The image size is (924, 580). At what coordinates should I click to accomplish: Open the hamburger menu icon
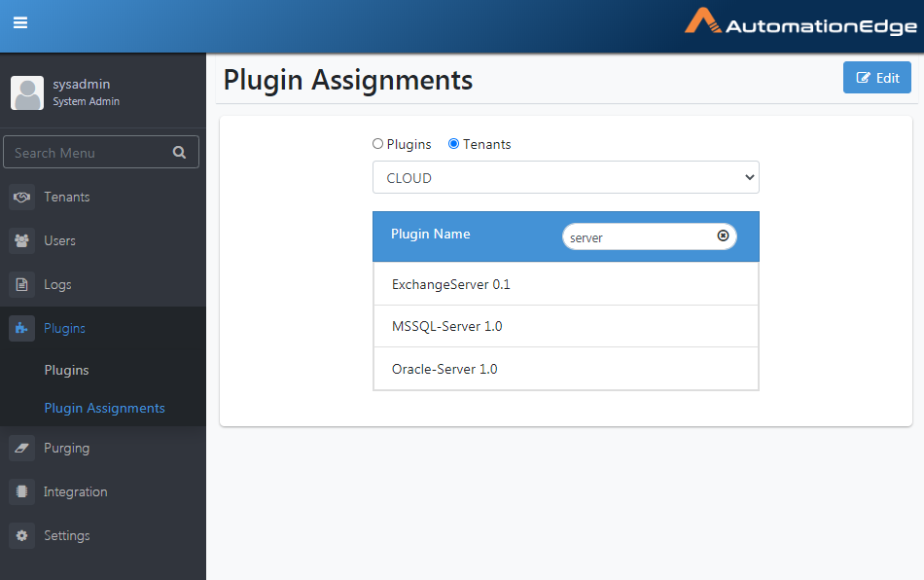20,23
